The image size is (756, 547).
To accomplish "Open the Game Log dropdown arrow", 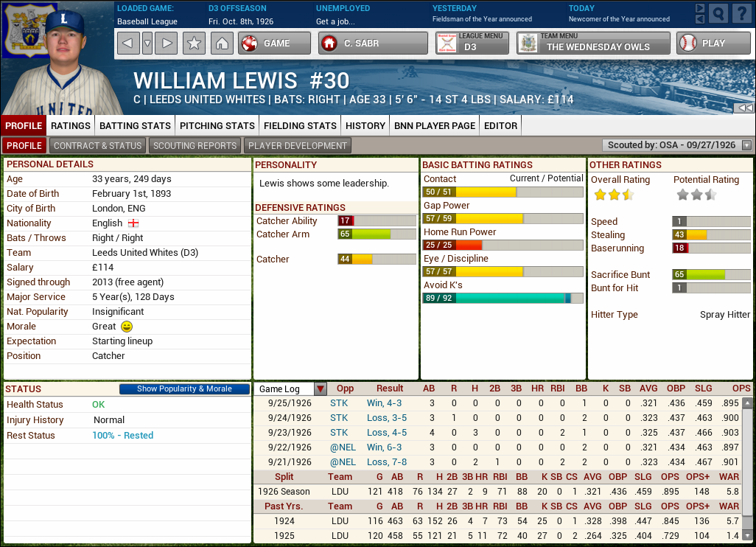I will [320, 389].
